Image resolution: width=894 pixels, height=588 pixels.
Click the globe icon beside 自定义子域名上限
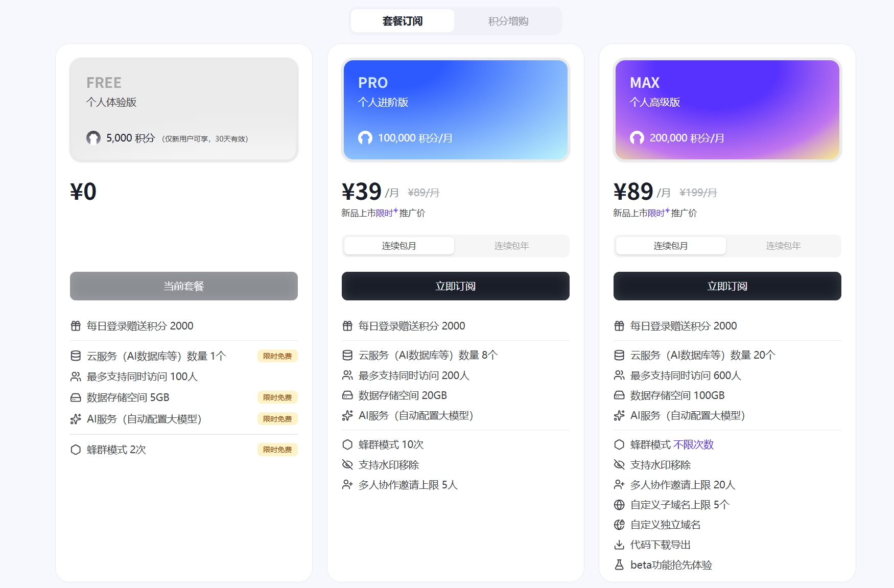tap(619, 505)
